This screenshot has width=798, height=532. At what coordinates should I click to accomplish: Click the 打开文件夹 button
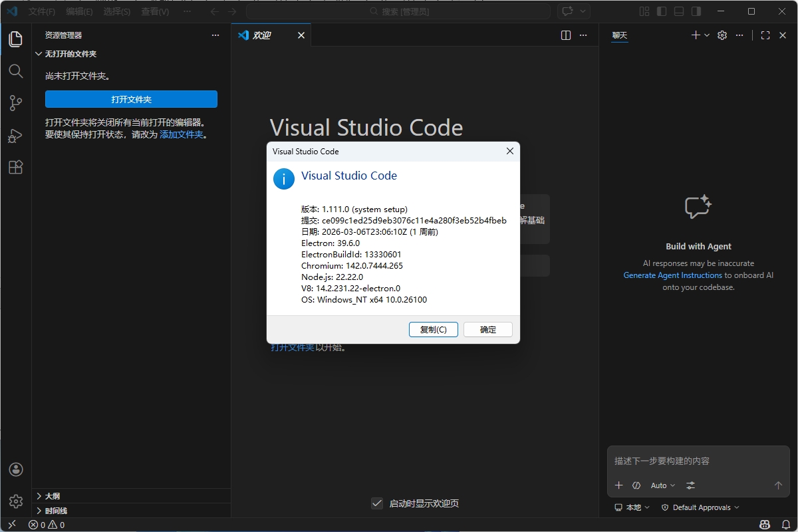pyautogui.click(x=131, y=98)
